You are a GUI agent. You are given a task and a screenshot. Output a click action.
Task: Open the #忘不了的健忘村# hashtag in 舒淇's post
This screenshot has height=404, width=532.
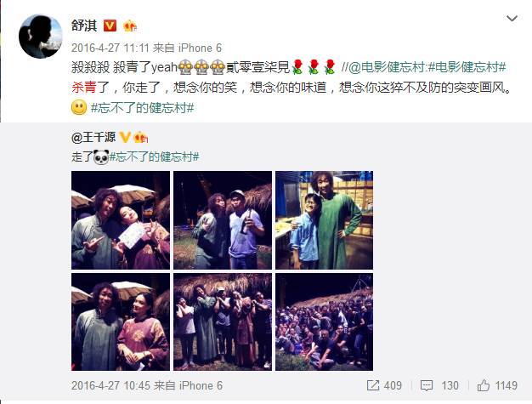142,108
